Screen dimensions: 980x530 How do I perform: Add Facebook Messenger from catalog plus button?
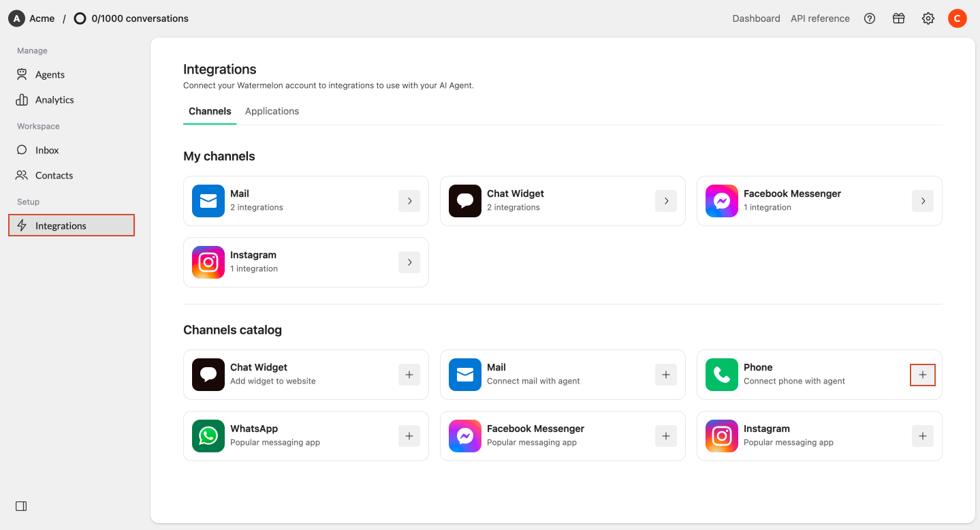pos(666,436)
